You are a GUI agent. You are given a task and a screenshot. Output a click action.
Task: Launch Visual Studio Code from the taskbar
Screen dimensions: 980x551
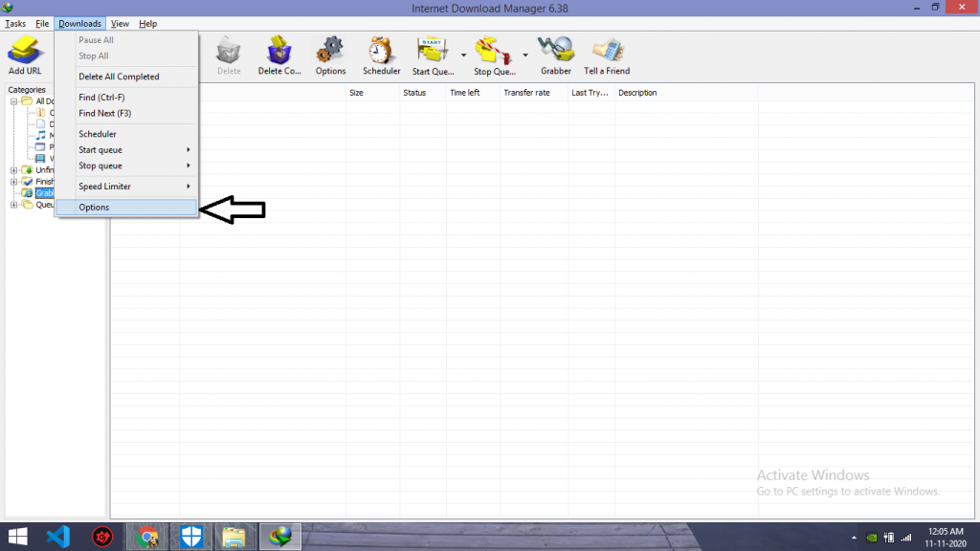(x=58, y=537)
